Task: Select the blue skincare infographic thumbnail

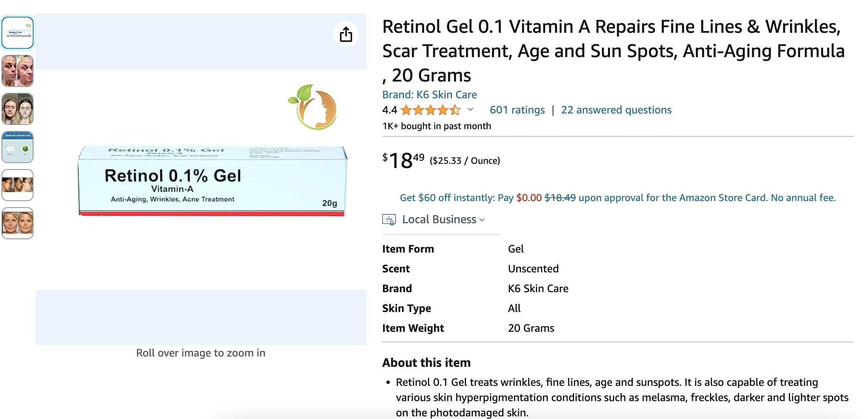Action: [x=18, y=147]
